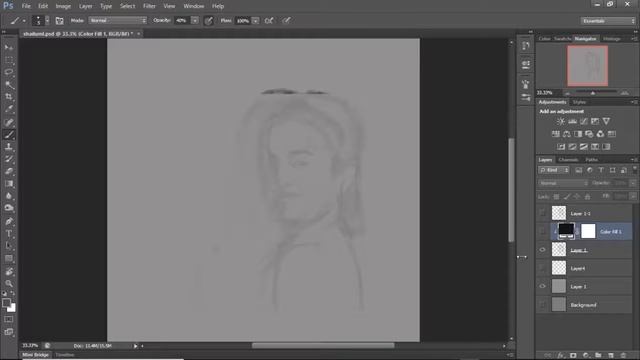Open the Layers panel flyout menu
Image resolution: width=640 pixels, height=360 pixels.
634,160
